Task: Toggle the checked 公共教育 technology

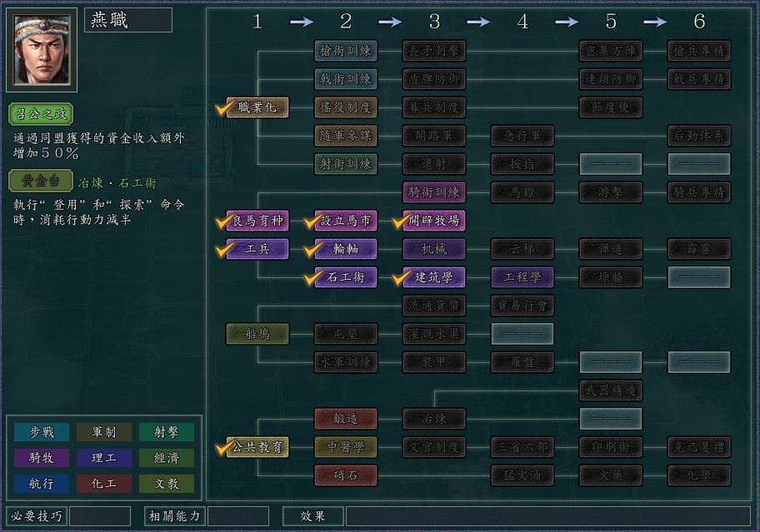Action: tap(257, 447)
